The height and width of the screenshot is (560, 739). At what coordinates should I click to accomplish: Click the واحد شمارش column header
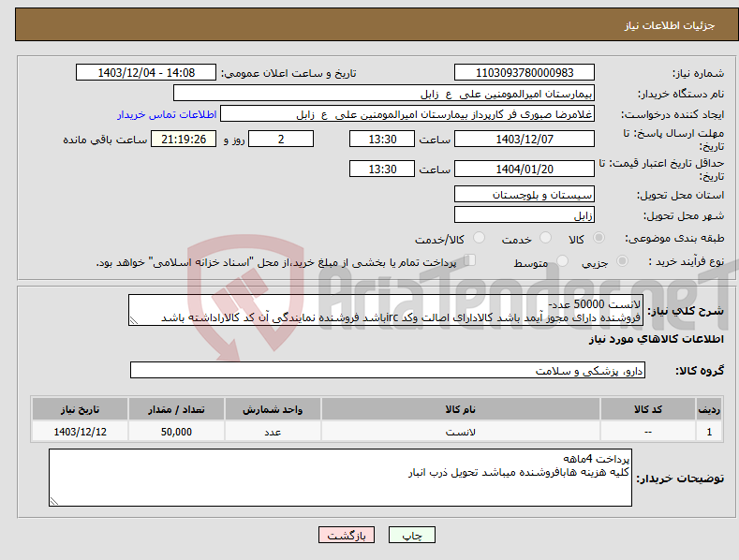click(273, 409)
